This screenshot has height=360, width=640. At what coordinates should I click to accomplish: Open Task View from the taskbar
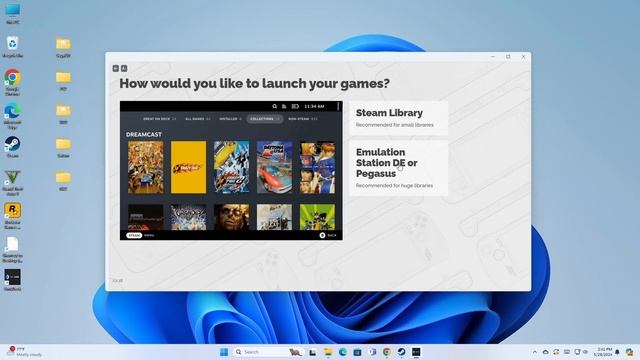click(x=313, y=352)
